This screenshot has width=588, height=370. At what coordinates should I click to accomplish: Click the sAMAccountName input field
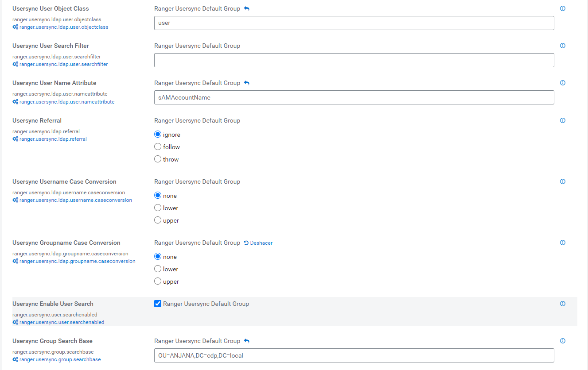354,97
